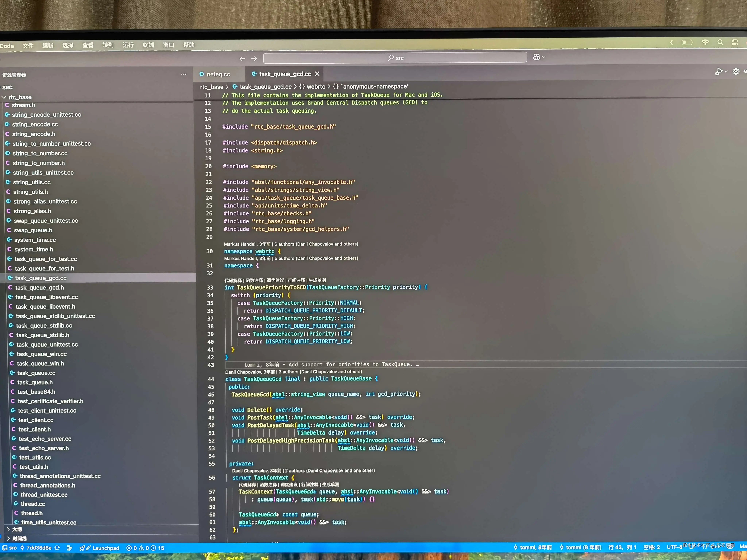
Task: Open the 文件 menu
Action: 28,46
